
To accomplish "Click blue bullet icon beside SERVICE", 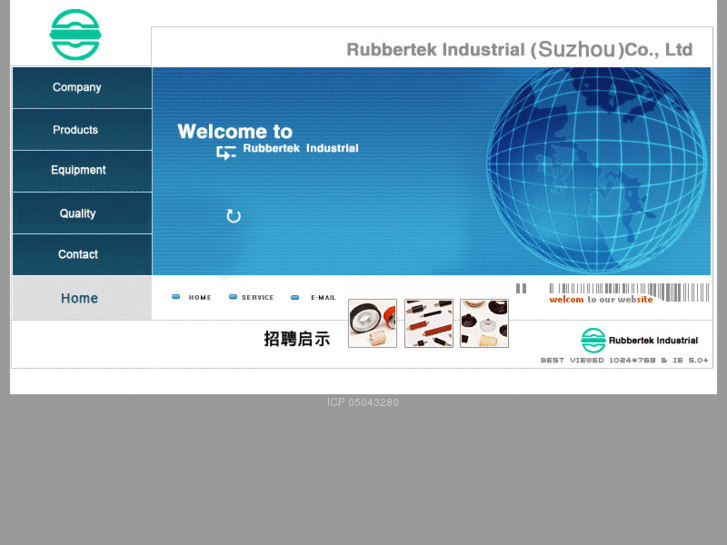I will [233, 297].
